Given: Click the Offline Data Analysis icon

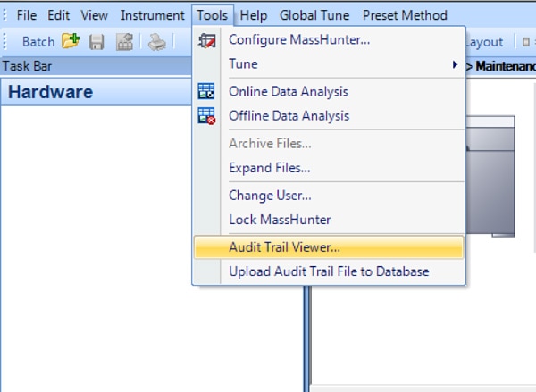Looking at the screenshot, I should 206,115.
